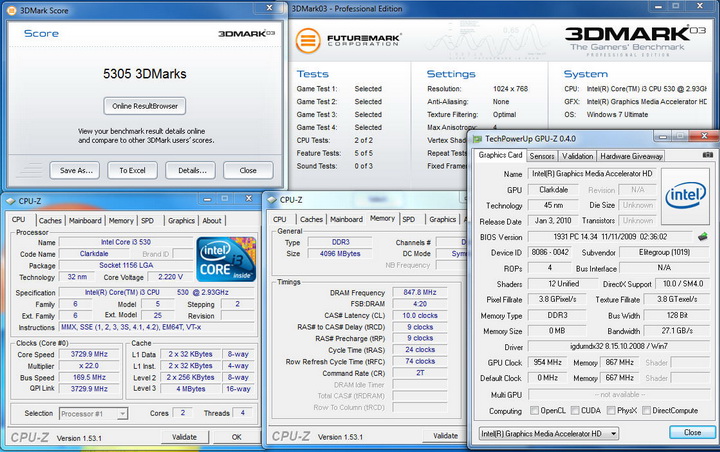Enable the OpenCL checkbox
The image size is (720, 452).
[534, 410]
